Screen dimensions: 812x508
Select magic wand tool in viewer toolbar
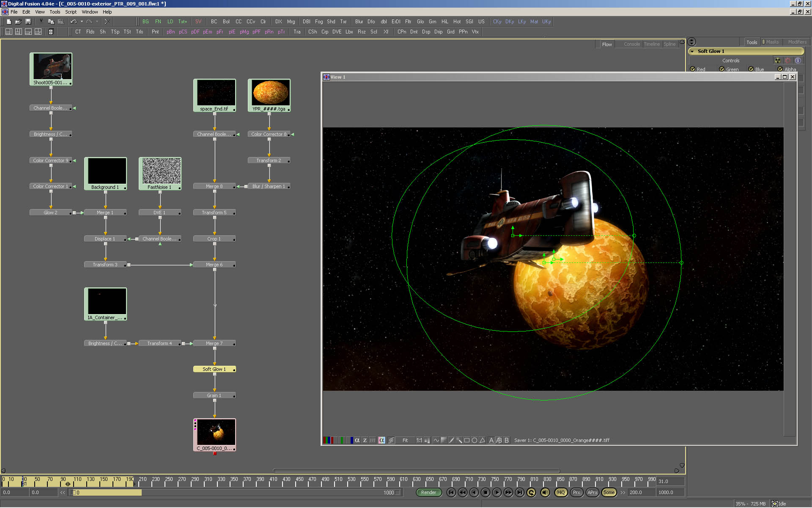tap(459, 440)
